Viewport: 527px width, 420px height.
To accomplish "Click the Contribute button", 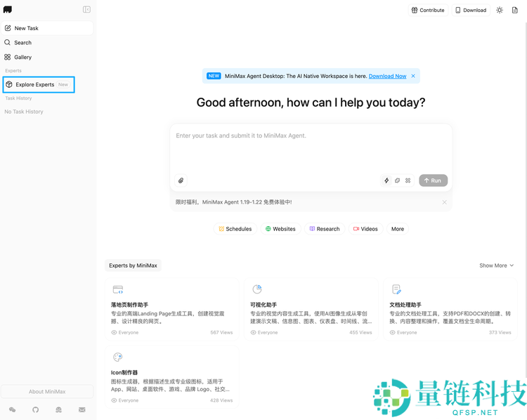I will pyautogui.click(x=428, y=10).
